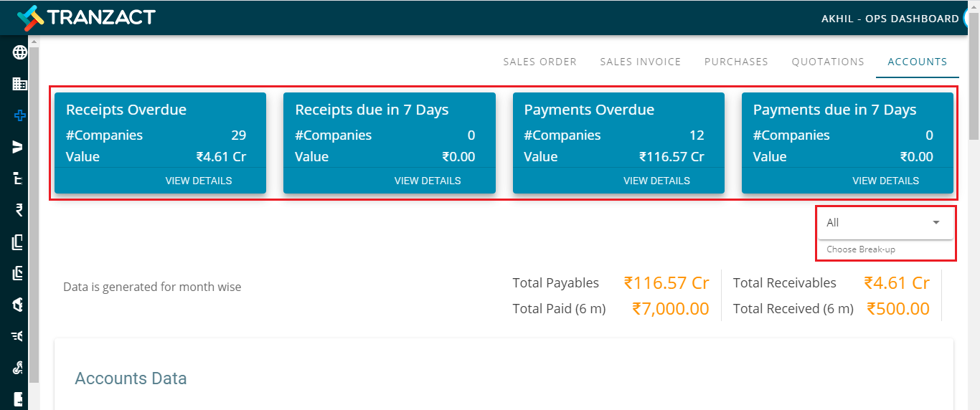Open the rupee symbol icon in sidebar
This screenshot has width=980, height=410.
point(19,210)
